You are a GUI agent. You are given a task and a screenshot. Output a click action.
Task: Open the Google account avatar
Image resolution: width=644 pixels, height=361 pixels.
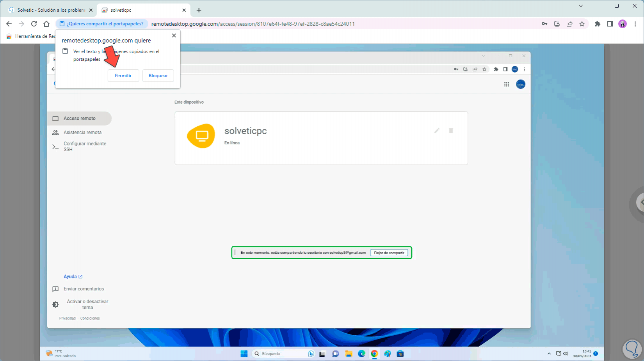point(521,84)
